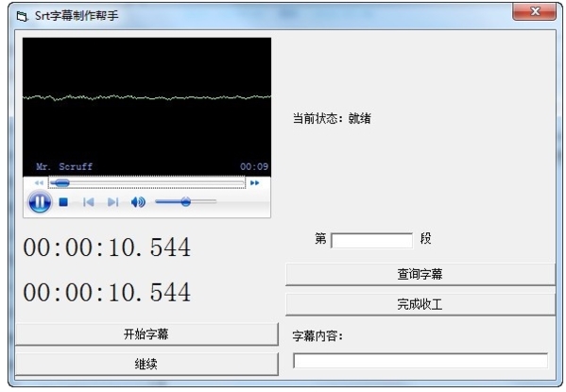
Task: Click the 字幕内容： label
Action: pos(317,336)
